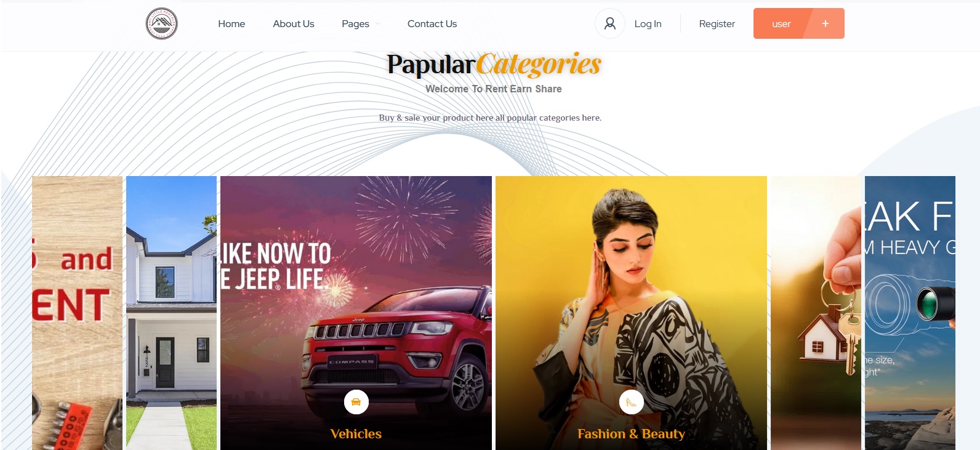
Task: Open Contact Us page
Action: pyautogui.click(x=432, y=23)
